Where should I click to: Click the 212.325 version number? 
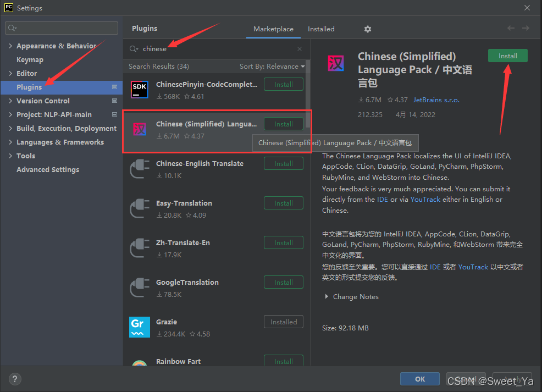(x=370, y=115)
